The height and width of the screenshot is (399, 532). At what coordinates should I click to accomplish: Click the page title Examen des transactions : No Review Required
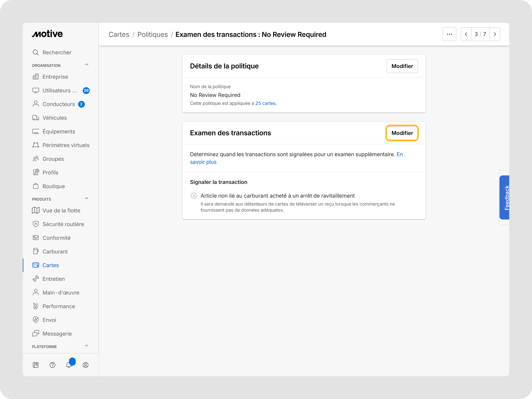click(251, 34)
